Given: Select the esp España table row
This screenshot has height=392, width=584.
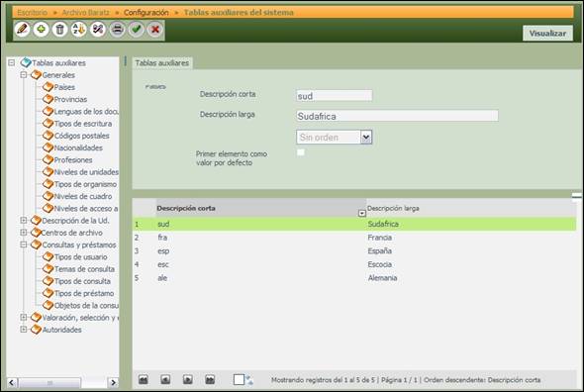Looking at the screenshot, I should coord(354,250).
